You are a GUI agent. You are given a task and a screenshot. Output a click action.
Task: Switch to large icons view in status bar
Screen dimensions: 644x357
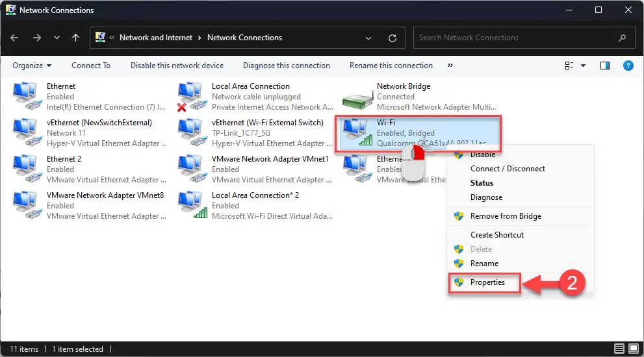[x=633, y=349]
